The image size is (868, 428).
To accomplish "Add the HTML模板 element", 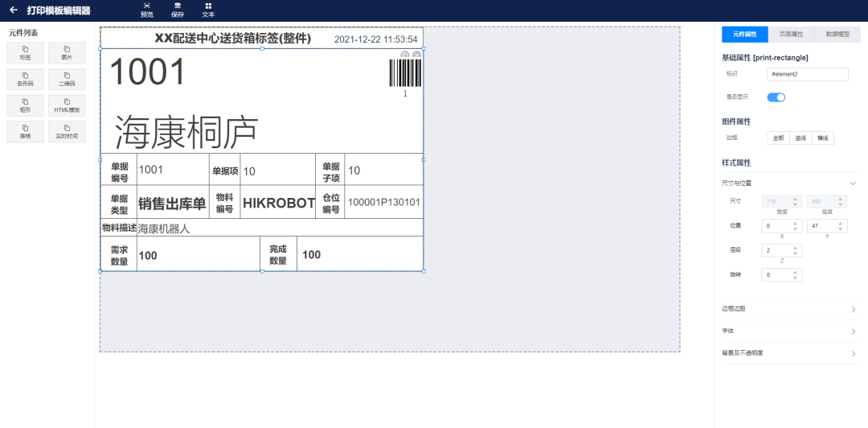I will (x=67, y=105).
